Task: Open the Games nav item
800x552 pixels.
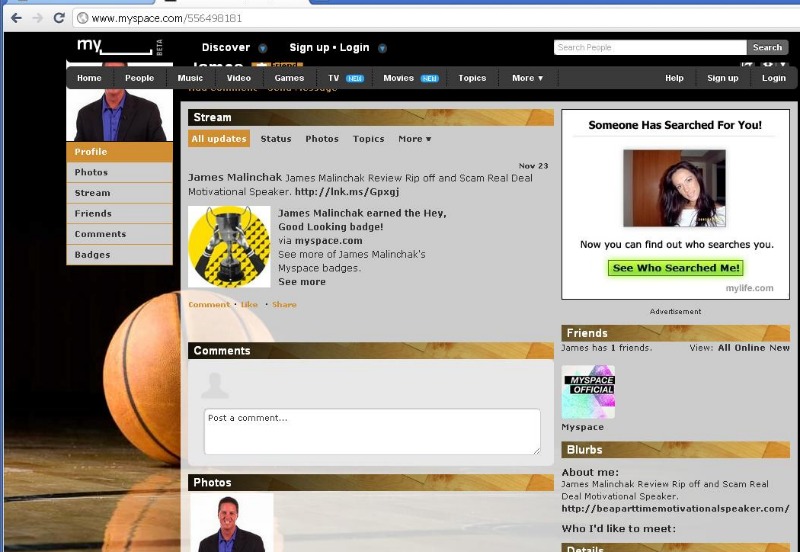Action: pos(289,78)
